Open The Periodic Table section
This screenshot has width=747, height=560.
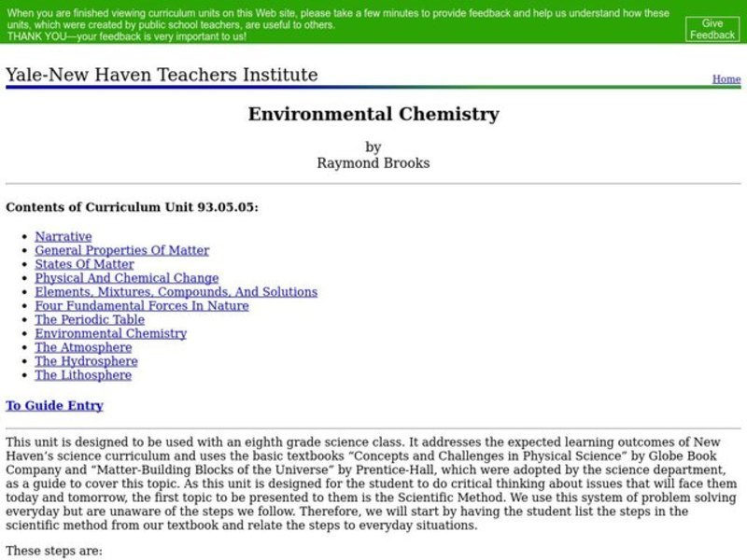click(89, 319)
